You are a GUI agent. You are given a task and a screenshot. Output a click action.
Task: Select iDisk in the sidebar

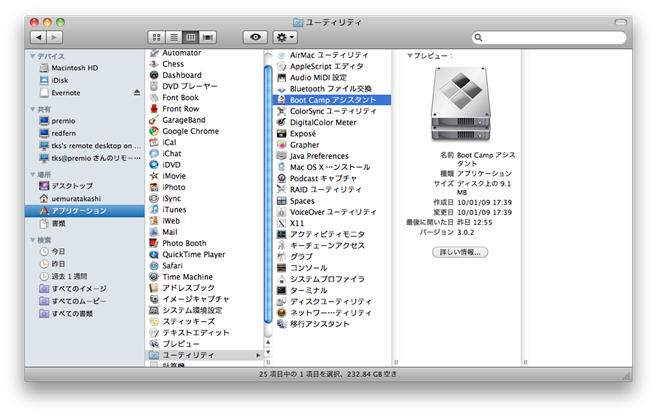click(x=54, y=80)
